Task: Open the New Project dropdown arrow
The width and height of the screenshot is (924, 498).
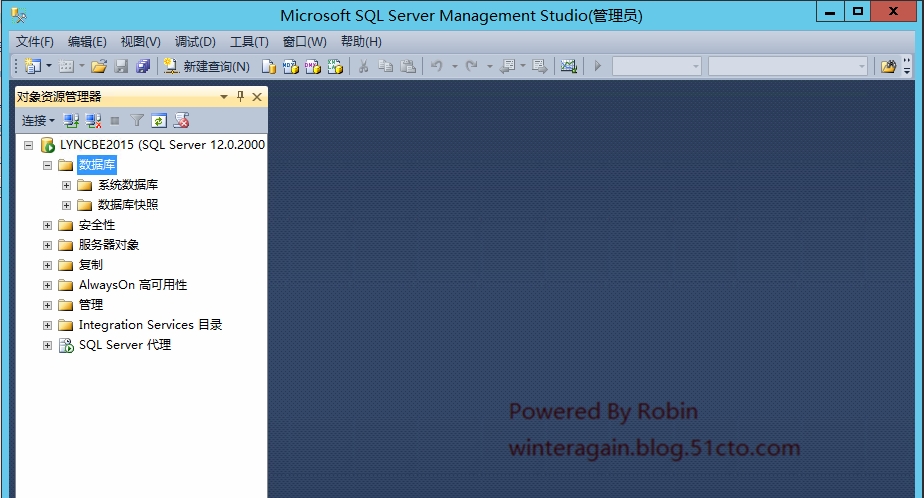Action: [x=49, y=66]
